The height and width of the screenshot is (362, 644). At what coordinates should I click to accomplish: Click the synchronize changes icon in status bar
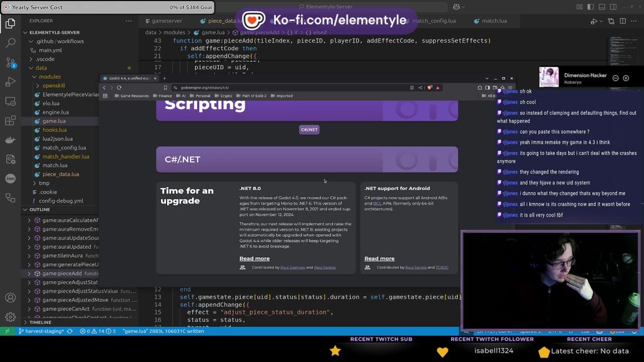tap(69, 331)
